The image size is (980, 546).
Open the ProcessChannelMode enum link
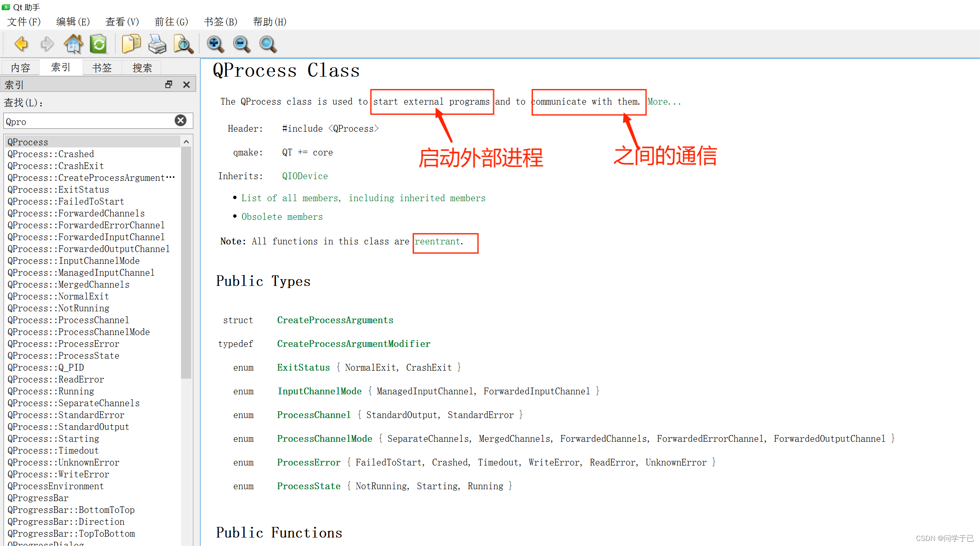[325, 439]
